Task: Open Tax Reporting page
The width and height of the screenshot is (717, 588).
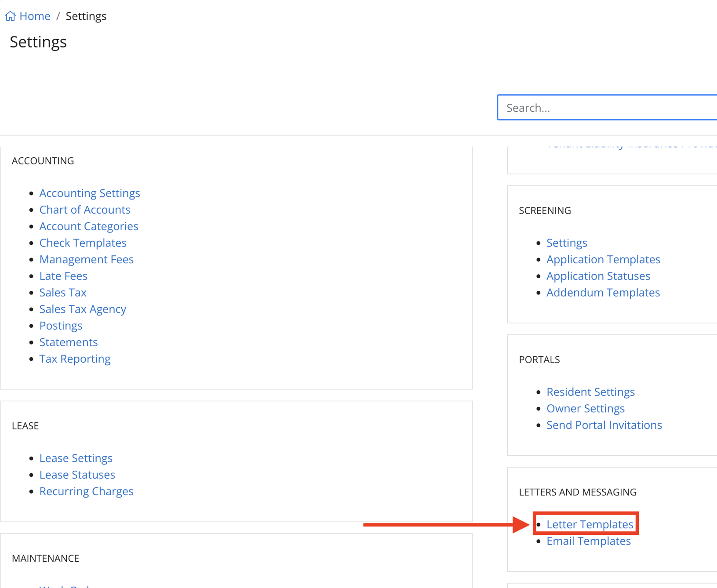Action: click(75, 359)
